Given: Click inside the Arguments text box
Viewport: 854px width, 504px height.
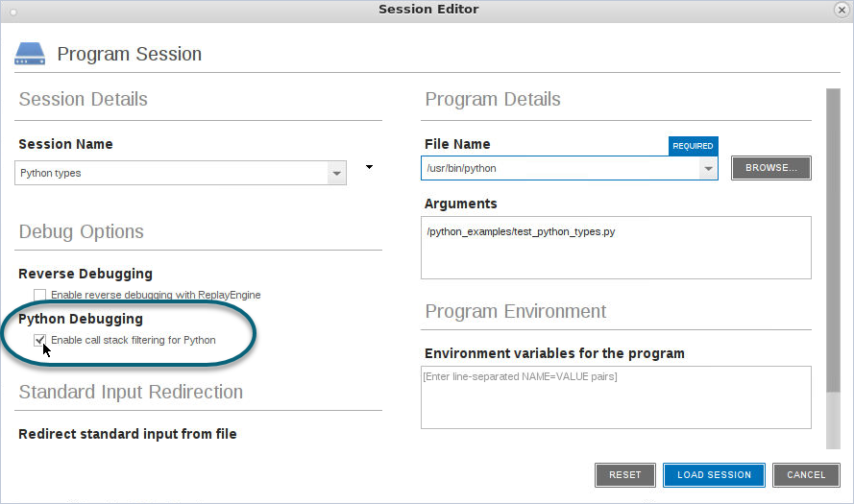Looking at the screenshot, I should [616, 248].
